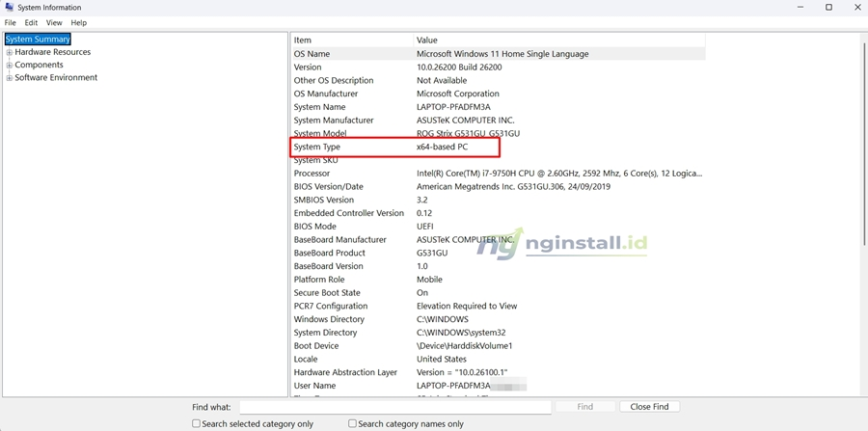The height and width of the screenshot is (431, 868).
Task: Select the Windows Directory row
Action: click(x=499, y=319)
